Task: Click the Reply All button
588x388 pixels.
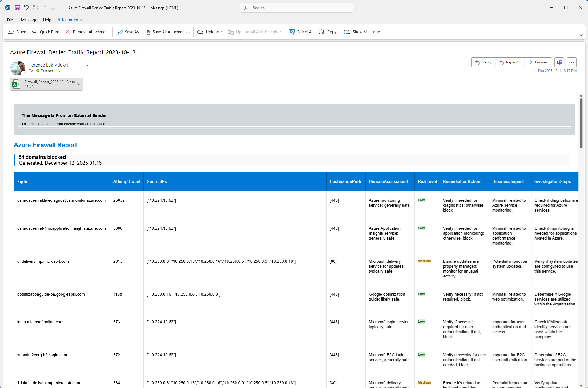Action: (509, 62)
